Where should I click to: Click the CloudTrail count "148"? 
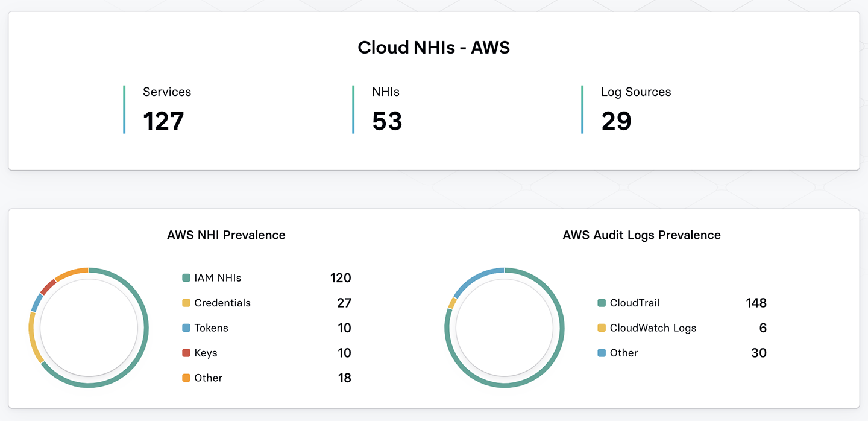(x=756, y=303)
